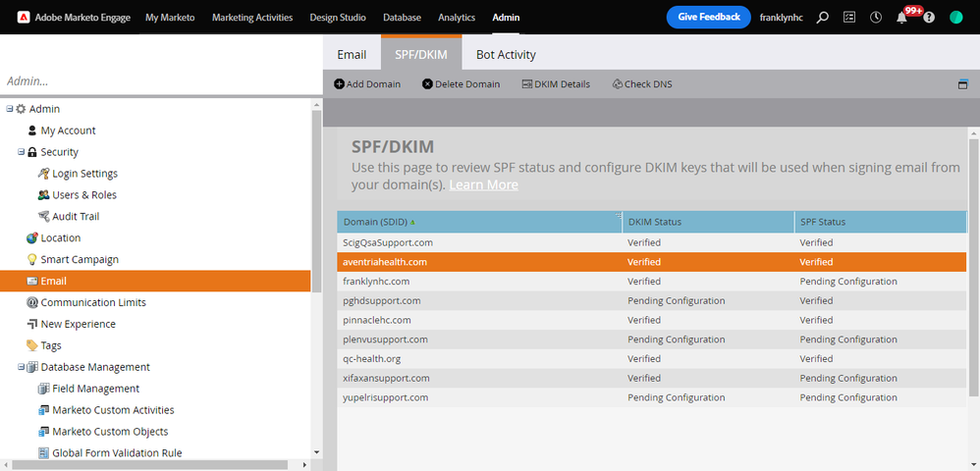This screenshot has height=471, width=980.
Task: Open the Design Studio menu
Action: click(337, 18)
